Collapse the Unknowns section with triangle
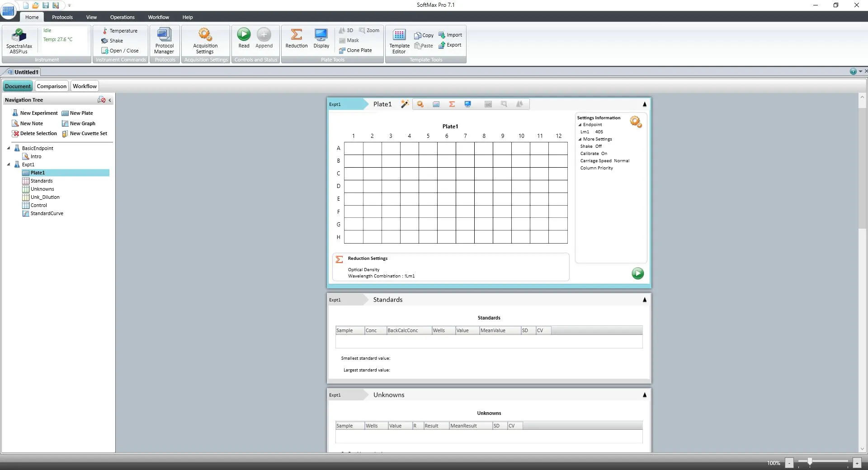The image size is (868, 470). pyautogui.click(x=645, y=395)
